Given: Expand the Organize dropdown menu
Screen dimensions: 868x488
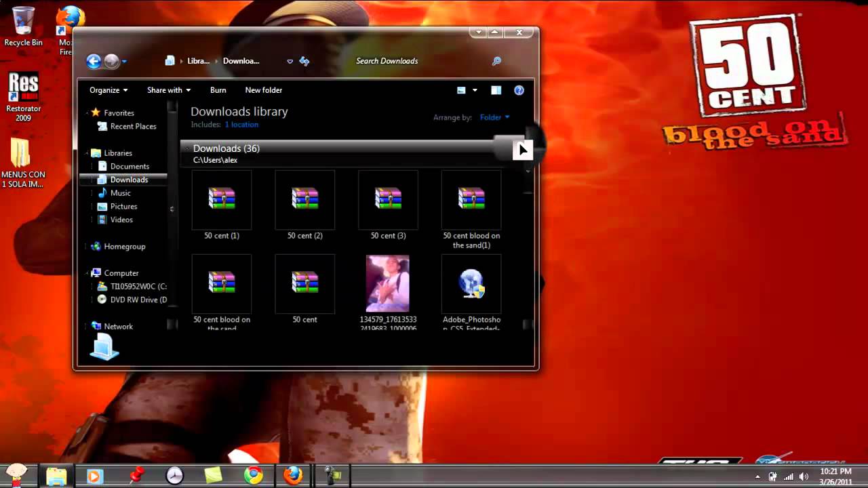Looking at the screenshot, I should tap(108, 90).
